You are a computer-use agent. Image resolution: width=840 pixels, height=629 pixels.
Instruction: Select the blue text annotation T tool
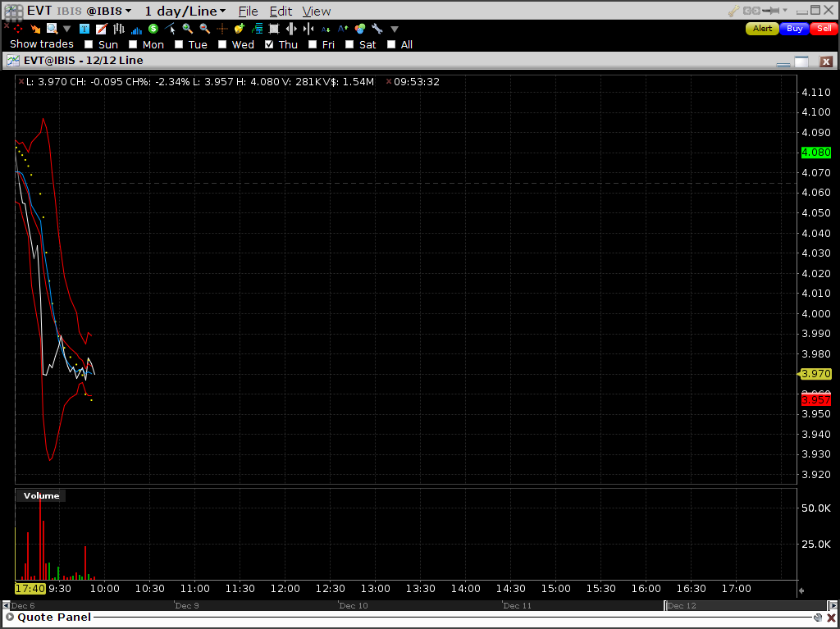84,29
